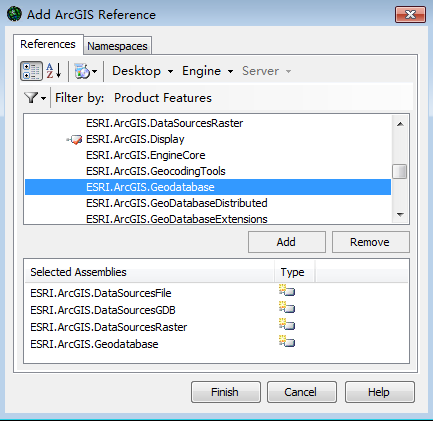433x423 pixels.
Task: Click type icon for selected Geodatabase row
Action: [287, 342]
